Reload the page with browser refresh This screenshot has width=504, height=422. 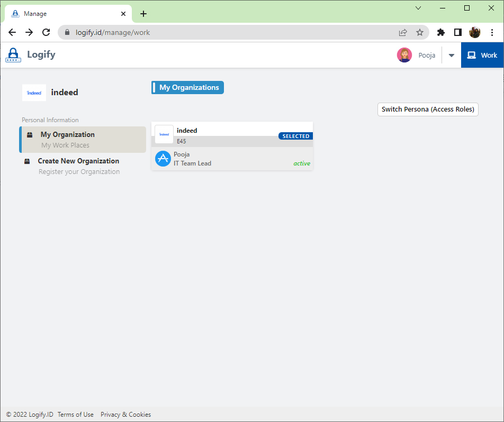coord(46,32)
